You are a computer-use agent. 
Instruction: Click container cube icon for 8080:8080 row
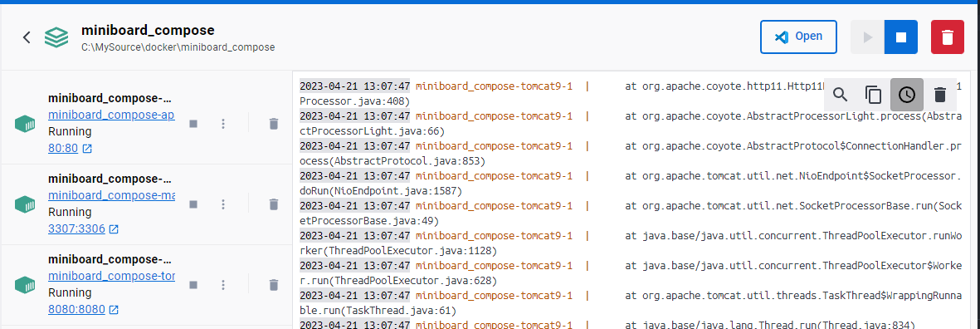tap(25, 285)
